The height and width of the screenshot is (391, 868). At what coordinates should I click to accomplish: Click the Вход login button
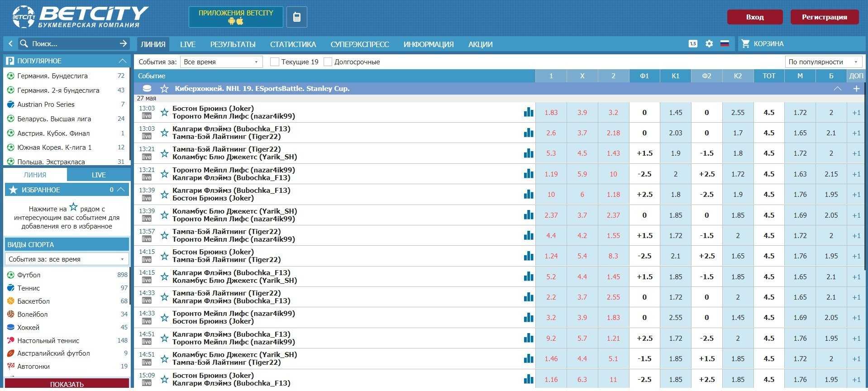pyautogui.click(x=754, y=17)
